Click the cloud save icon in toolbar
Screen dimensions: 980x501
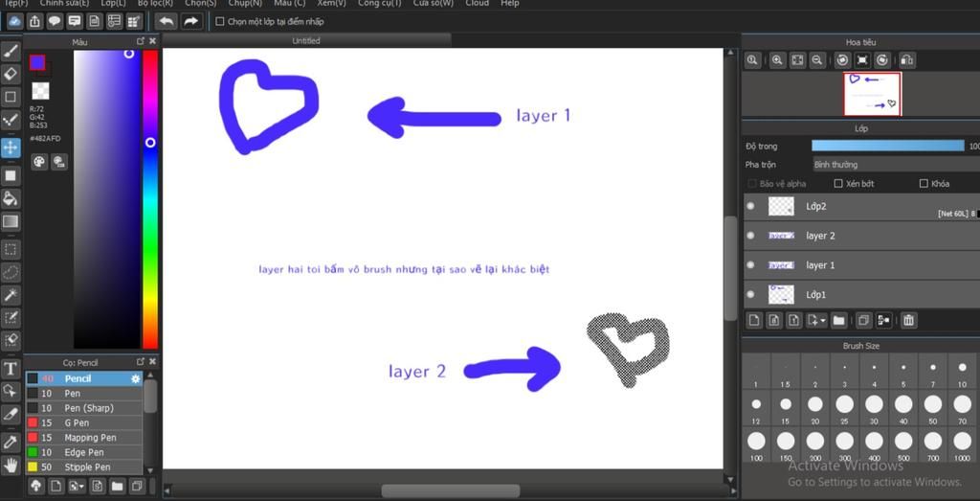point(15,21)
